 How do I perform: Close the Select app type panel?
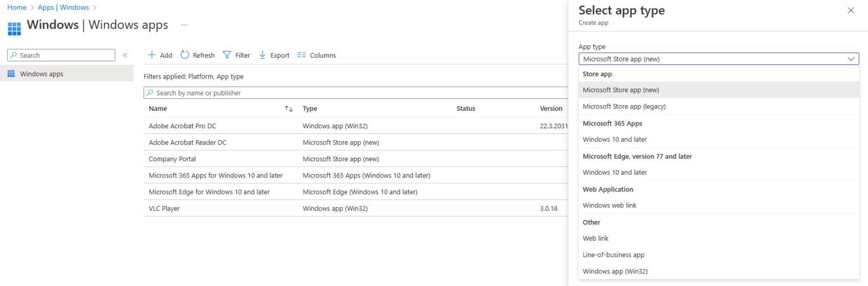tap(851, 10)
